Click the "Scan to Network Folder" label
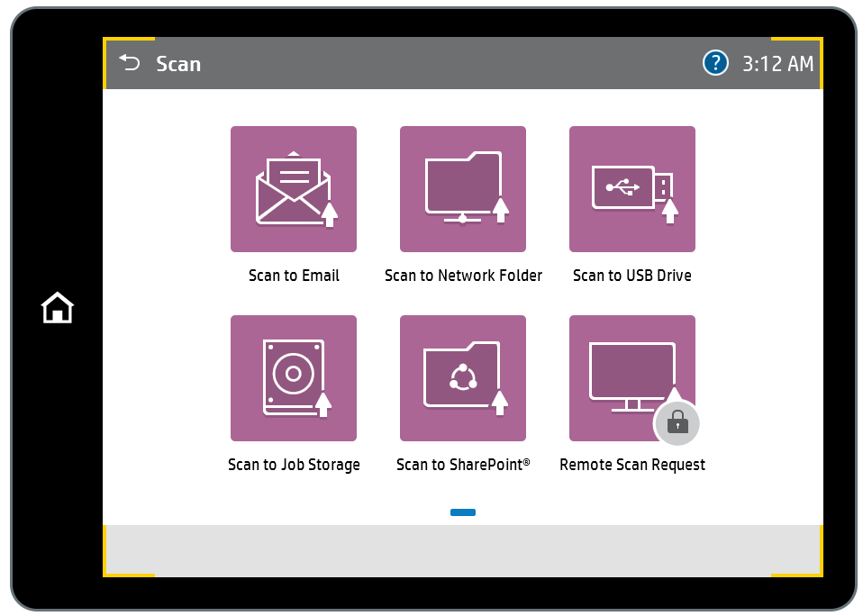The width and height of the screenshot is (863, 616). (463, 275)
